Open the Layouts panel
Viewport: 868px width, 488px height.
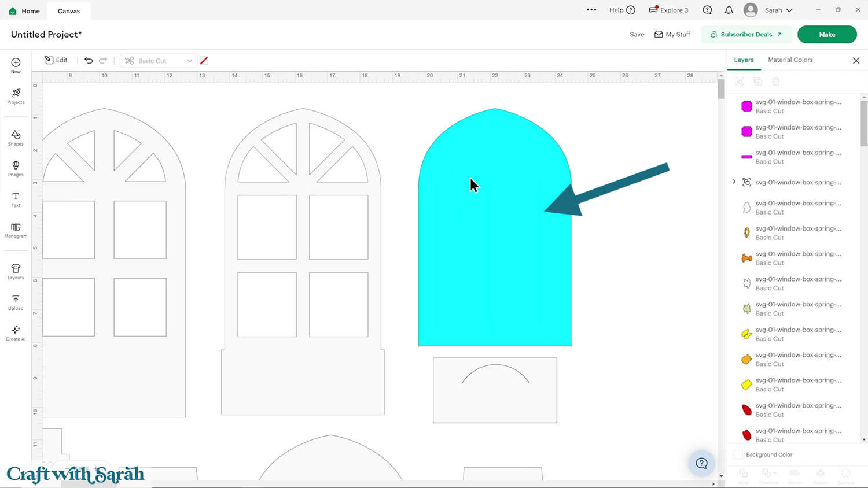(x=16, y=272)
